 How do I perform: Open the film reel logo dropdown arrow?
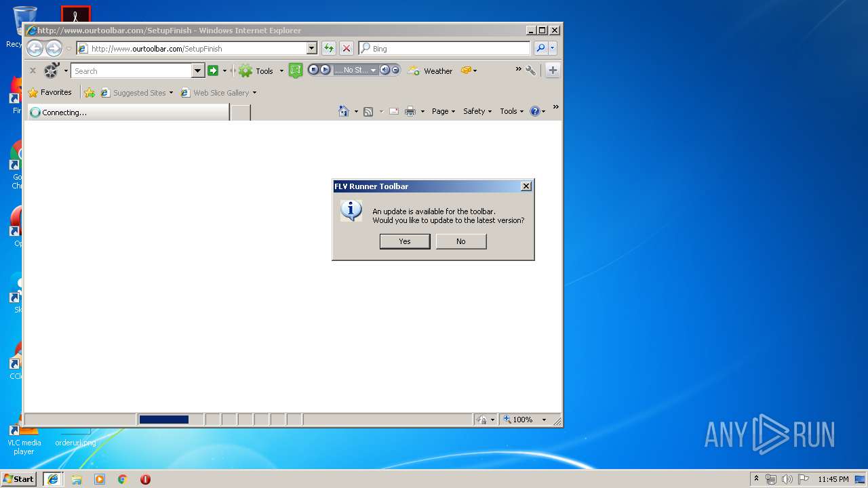tap(66, 71)
